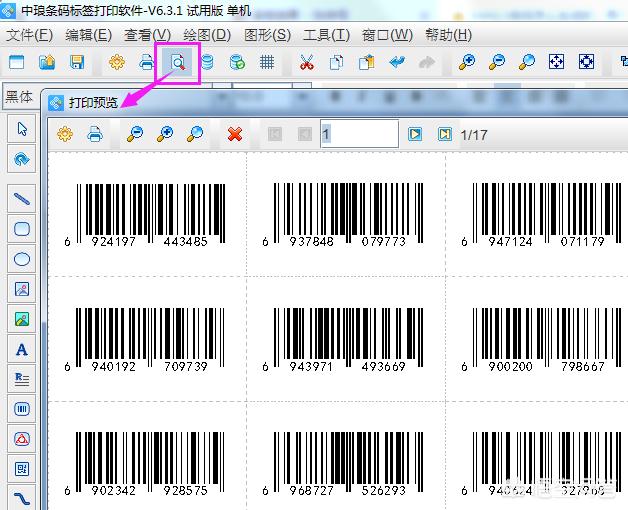Open the 工具(T) menu
Image resolution: width=628 pixels, height=510 pixels.
(x=326, y=35)
